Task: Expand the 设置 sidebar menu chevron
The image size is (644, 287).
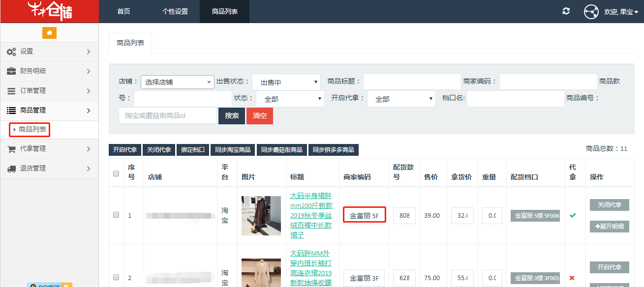Action: pos(89,52)
